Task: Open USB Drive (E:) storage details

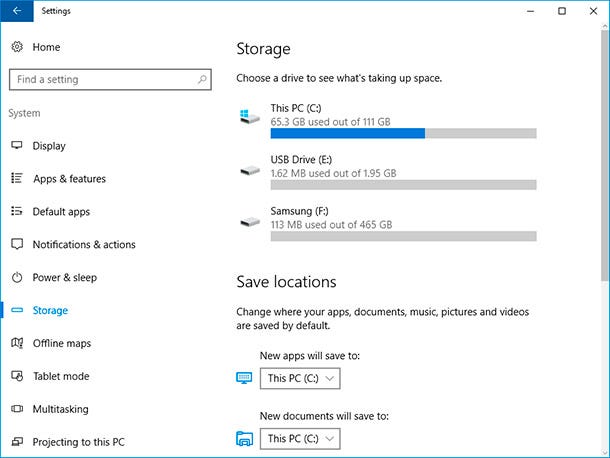Action: pos(388,172)
